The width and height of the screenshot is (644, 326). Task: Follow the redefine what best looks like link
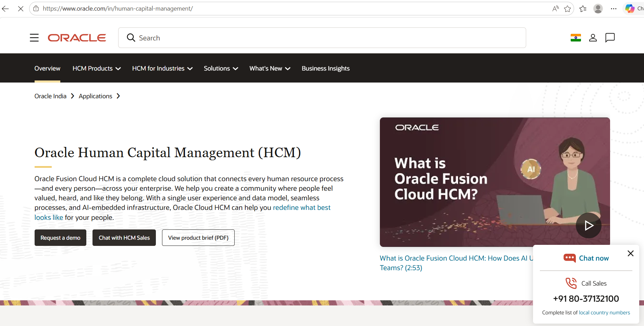point(302,208)
